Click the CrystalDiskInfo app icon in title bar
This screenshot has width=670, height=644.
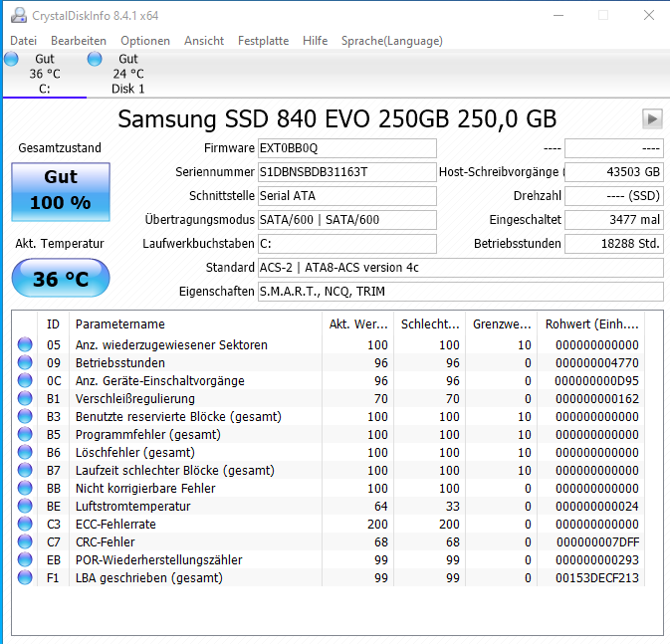tap(18, 15)
